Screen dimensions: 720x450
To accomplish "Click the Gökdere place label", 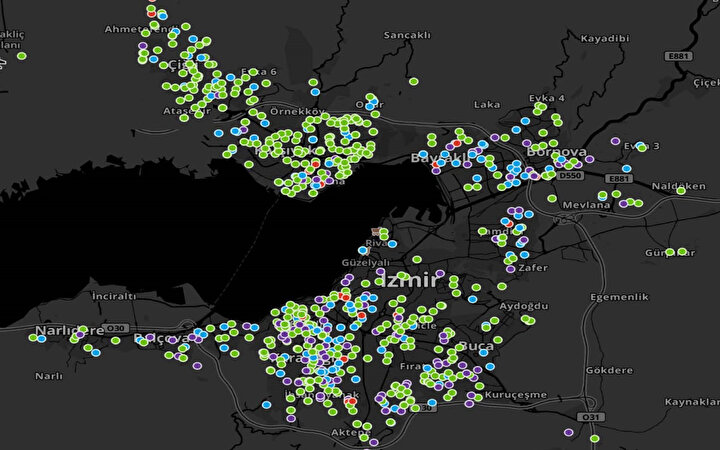I will [610, 370].
